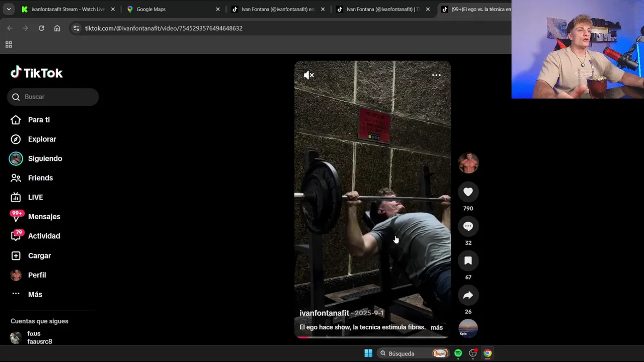The height and width of the screenshot is (362, 644).
Task: Open Google Chrome from the taskbar
Action: [488, 353]
